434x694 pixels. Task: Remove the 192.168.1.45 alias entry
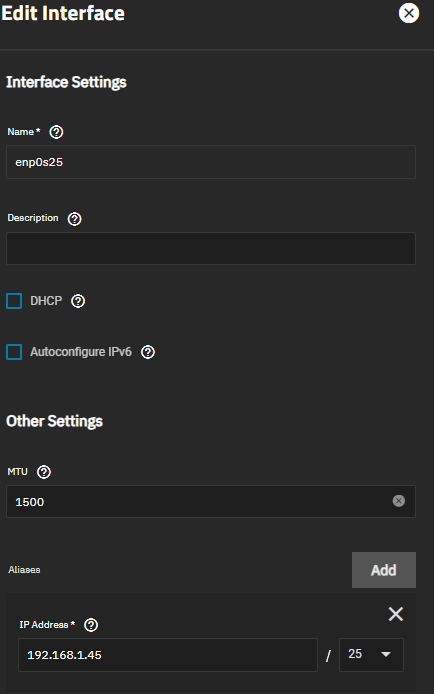pyautogui.click(x=396, y=614)
